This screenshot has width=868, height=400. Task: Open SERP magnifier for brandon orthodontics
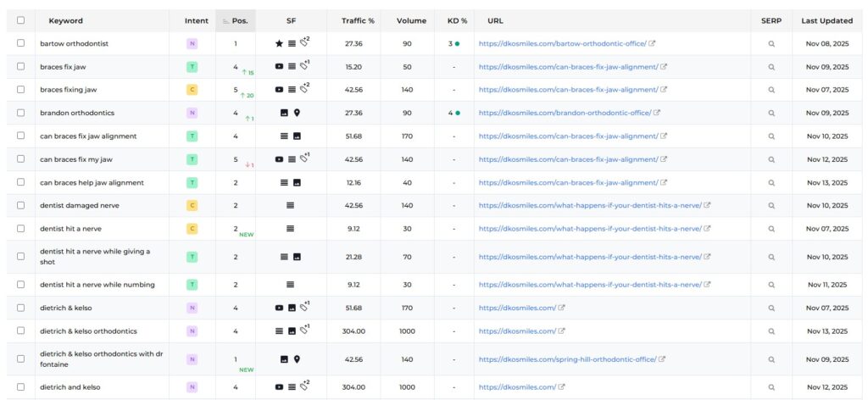pos(771,113)
